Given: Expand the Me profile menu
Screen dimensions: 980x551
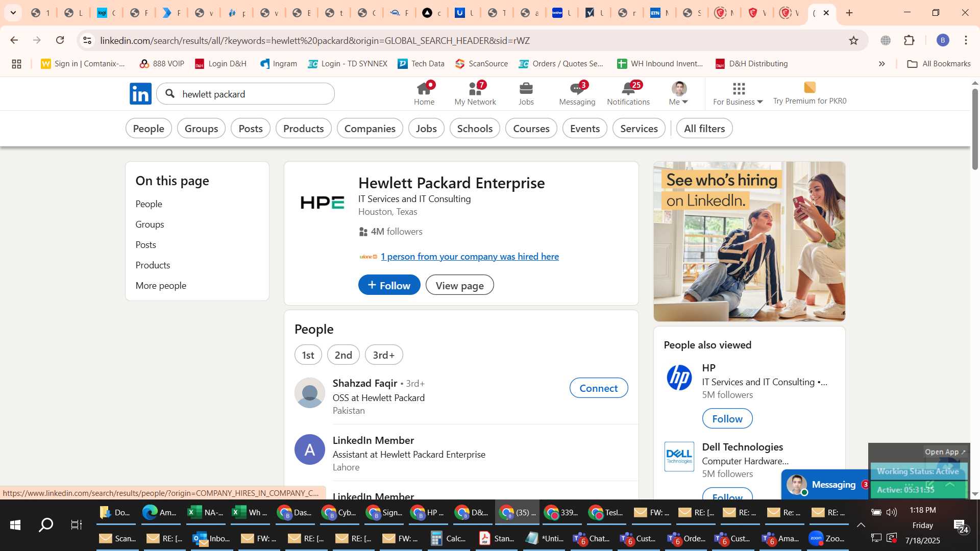Looking at the screenshot, I should 679,93.
